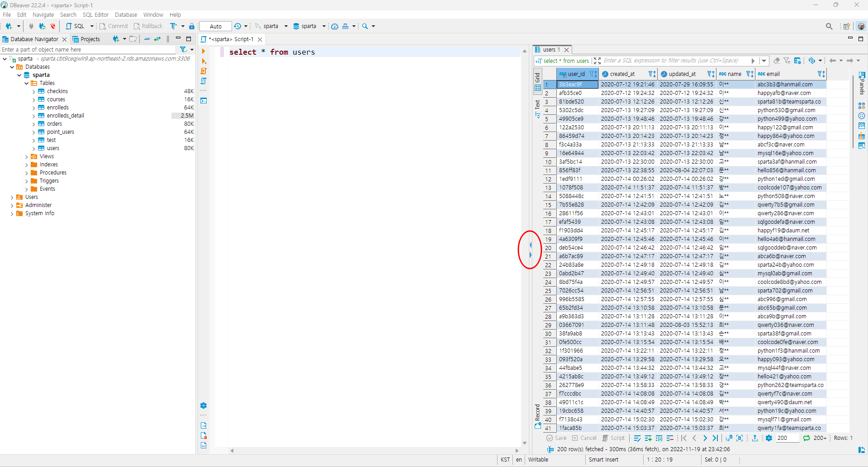Viewport: 868px width, 467px height.
Task: Click the gear settings icon in editor sidebar
Action: pyautogui.click(x=204, y=406)
